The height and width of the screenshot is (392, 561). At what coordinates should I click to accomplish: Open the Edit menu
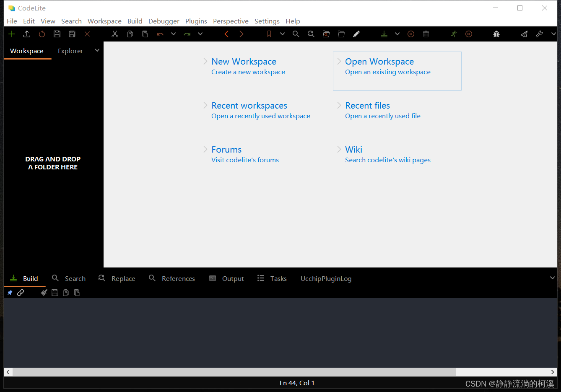29,21
